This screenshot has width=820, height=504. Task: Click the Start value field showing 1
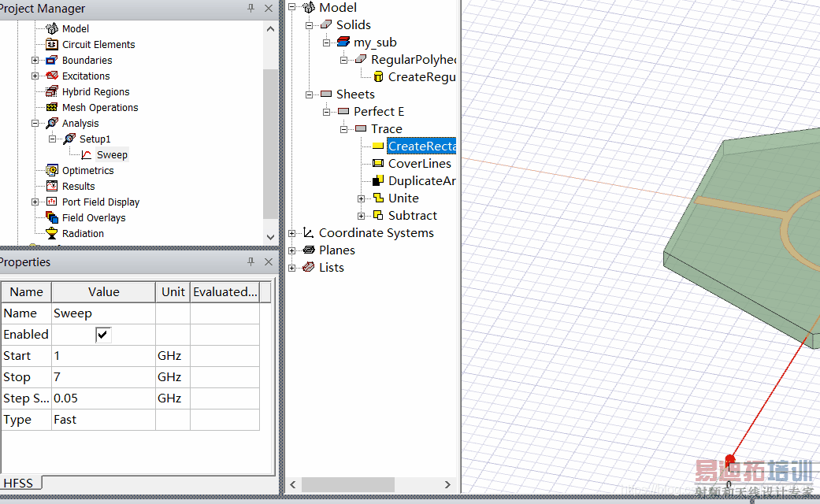[x=103, y=355]
